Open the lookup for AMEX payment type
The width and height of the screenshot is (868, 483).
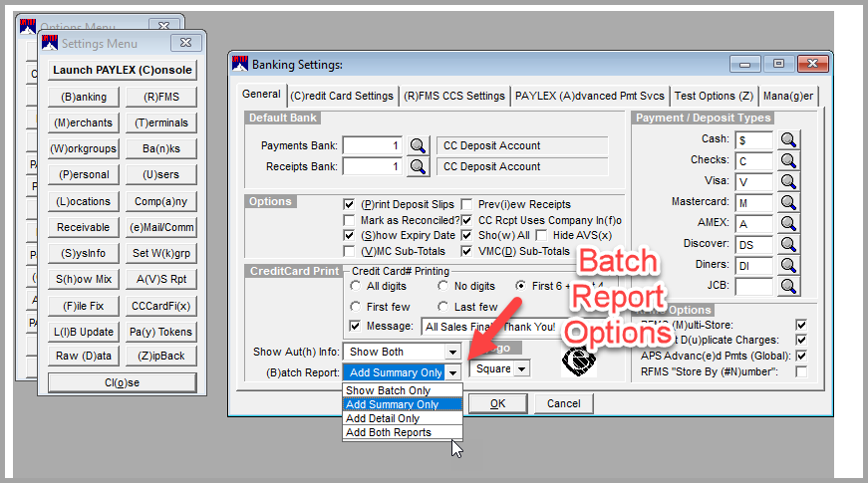tap(789, 223)
